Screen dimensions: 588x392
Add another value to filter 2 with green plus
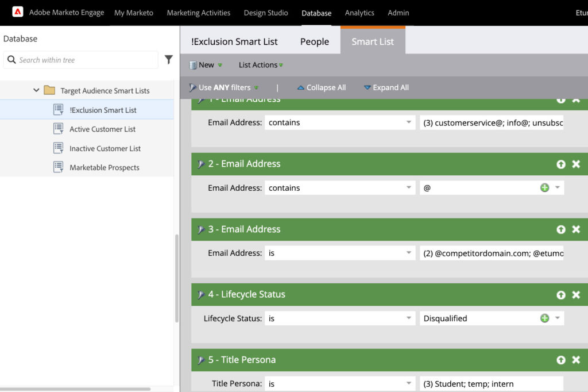[x=544, y=187]
